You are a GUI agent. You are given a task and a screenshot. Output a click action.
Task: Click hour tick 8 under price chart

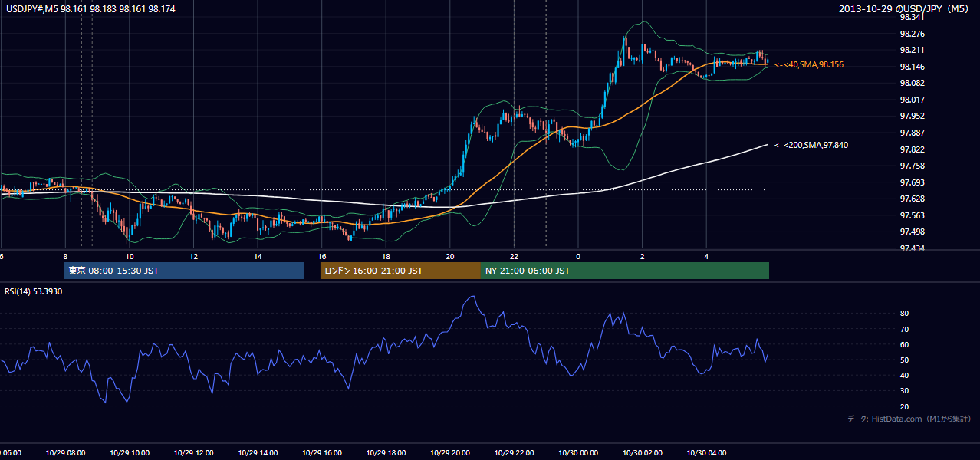click(65, 256)
